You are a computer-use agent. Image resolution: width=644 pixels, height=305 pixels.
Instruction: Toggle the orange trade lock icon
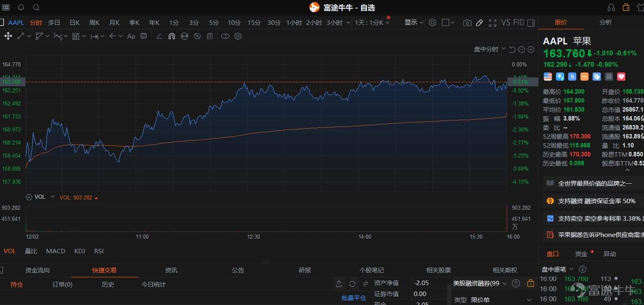click(530, 283)
